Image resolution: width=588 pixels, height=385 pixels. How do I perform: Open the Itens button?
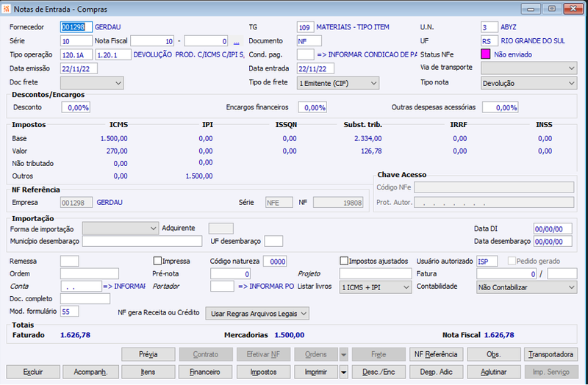148,372
